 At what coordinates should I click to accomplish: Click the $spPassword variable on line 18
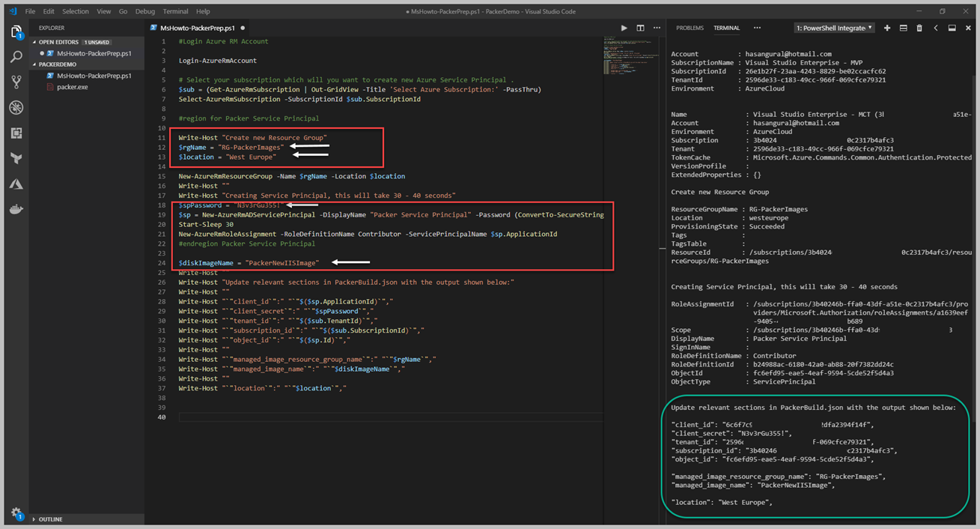pos(200,205)
